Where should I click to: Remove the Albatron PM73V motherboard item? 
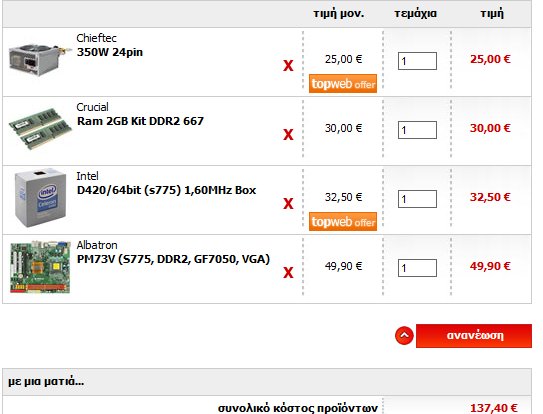coord(288,272)
